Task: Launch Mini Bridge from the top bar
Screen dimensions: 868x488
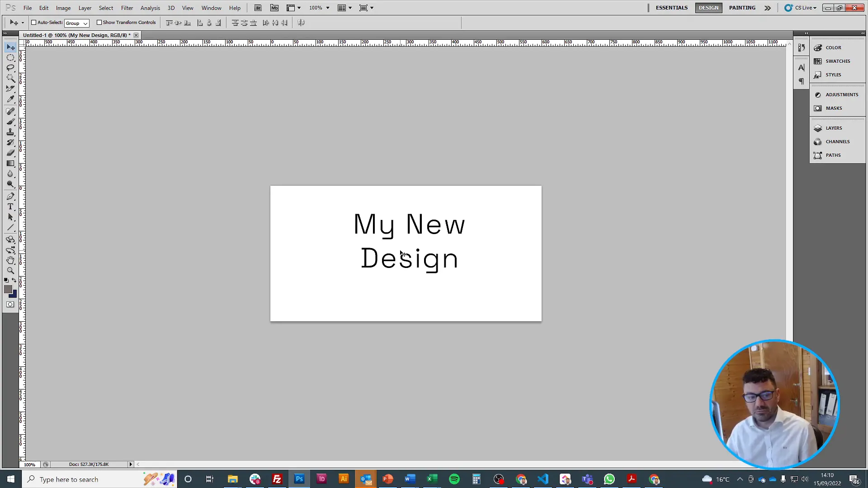Action: pos(274,8)
